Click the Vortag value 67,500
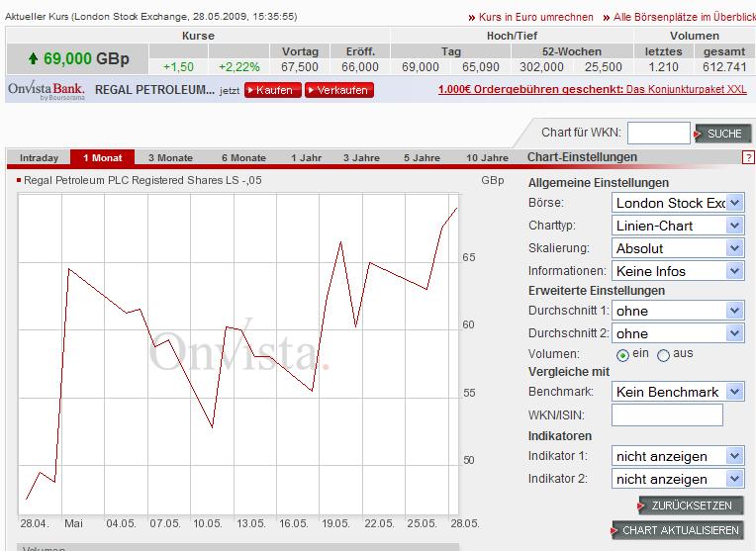 pyautogui.click(x=300, y=67)
